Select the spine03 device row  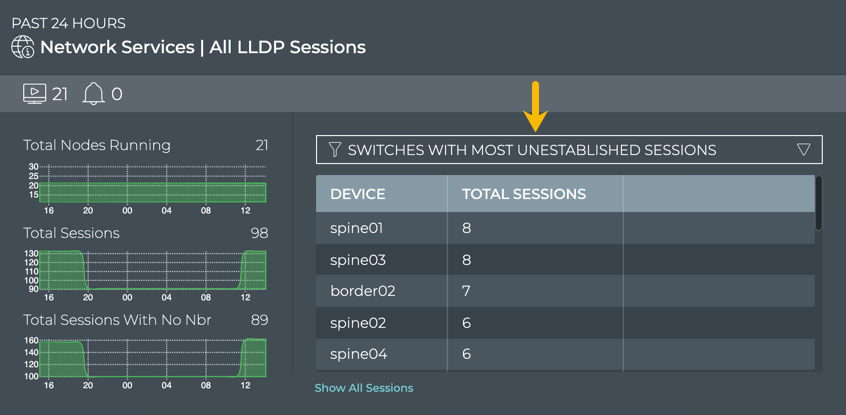click(x=357, y=260)
